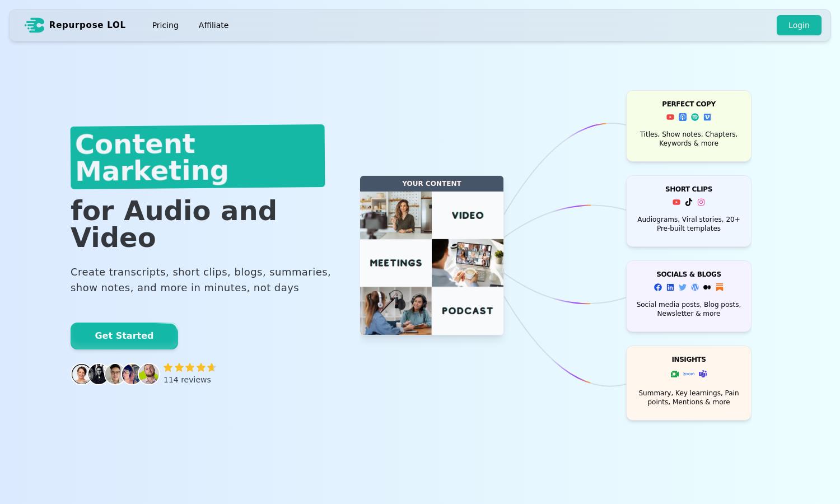Click the last reviewer avatar
This screenshot has height=504, width=840.
(x=149, y=374)
